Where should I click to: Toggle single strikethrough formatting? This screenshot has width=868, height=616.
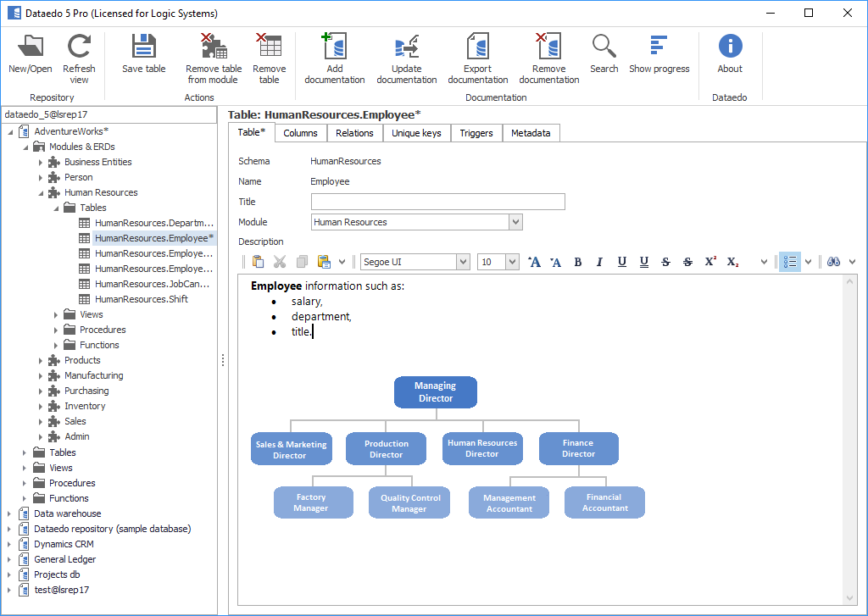pos(666,262)
